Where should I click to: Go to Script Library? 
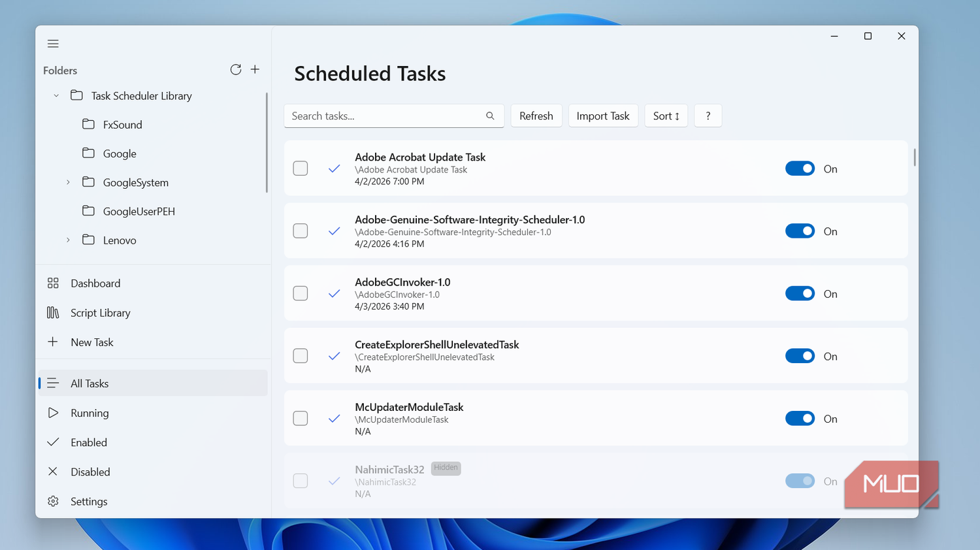click(153, 312)
